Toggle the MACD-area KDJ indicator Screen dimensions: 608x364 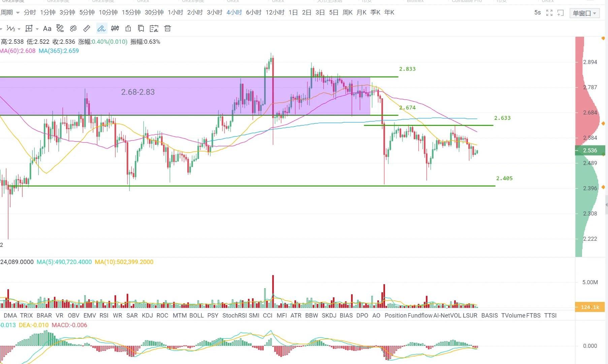(147, 316)
